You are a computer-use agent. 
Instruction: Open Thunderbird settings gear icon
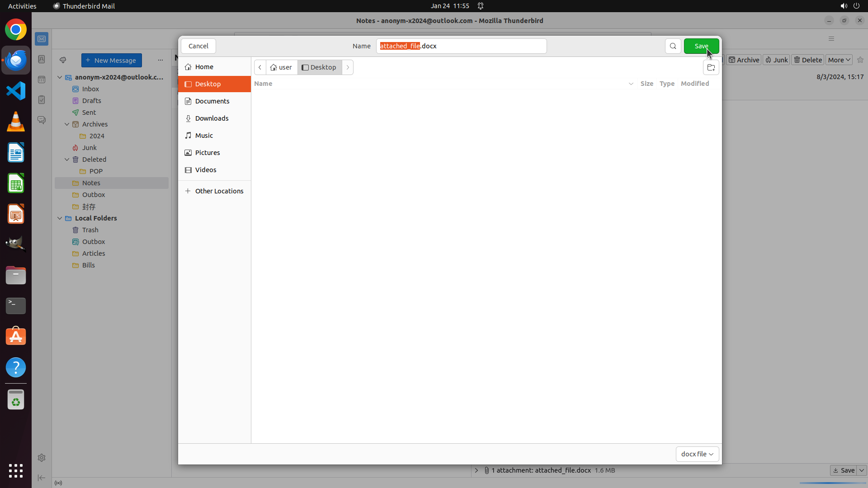(42, 458)
